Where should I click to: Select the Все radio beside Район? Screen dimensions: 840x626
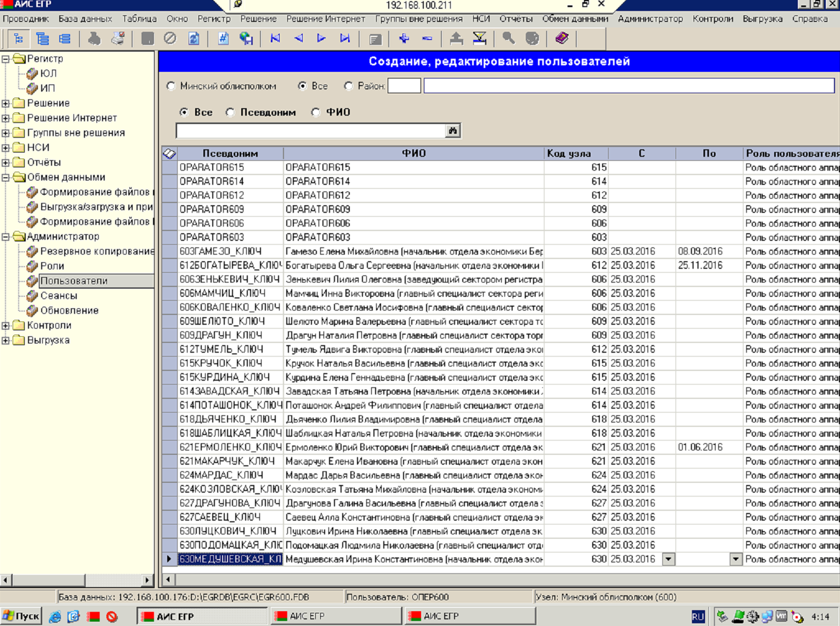302,86
